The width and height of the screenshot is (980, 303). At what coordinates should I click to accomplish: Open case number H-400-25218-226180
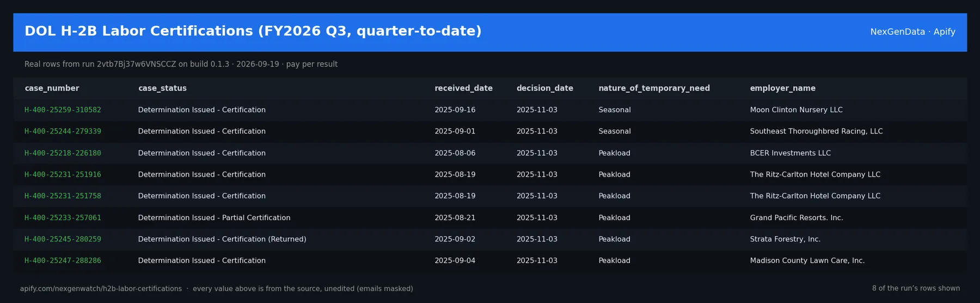63,153
